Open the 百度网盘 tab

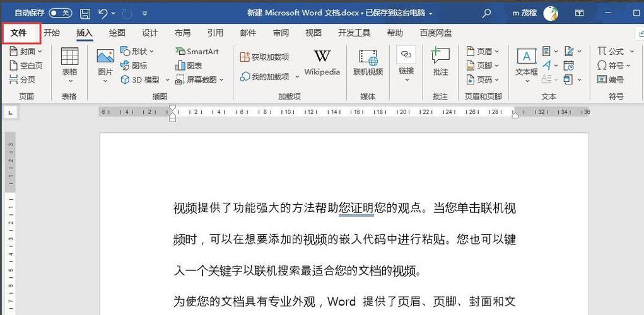tap(436, 33)
